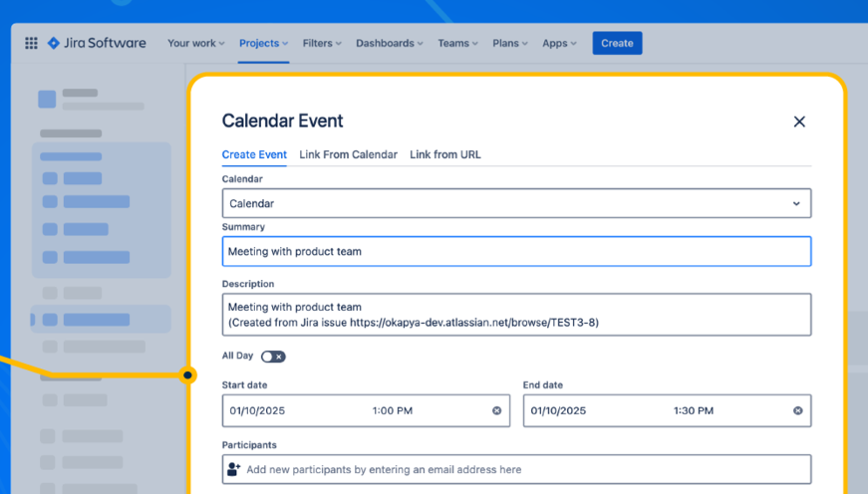Expand the Projects menu
Viewport: 868px width, 494px height.
pyautogui.click(x=263, y=43)
